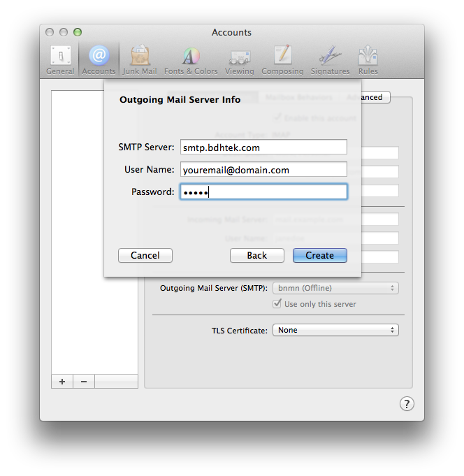464x476 pixels.
Task: Click the Back button
Action: (257, 255)
